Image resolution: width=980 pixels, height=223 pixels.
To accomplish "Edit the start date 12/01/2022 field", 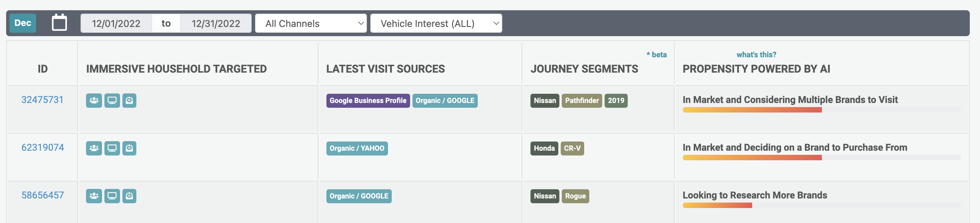I will point(116,24).
